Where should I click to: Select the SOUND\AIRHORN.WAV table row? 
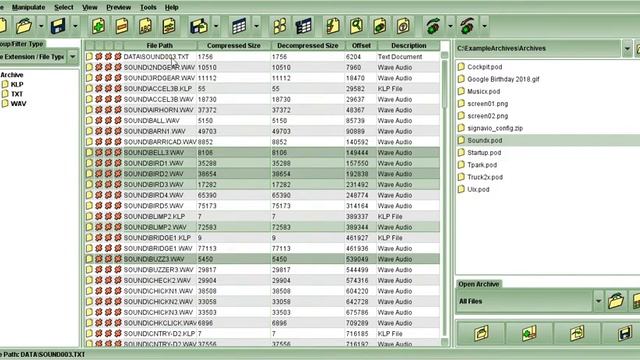click(x=262, y=110)
